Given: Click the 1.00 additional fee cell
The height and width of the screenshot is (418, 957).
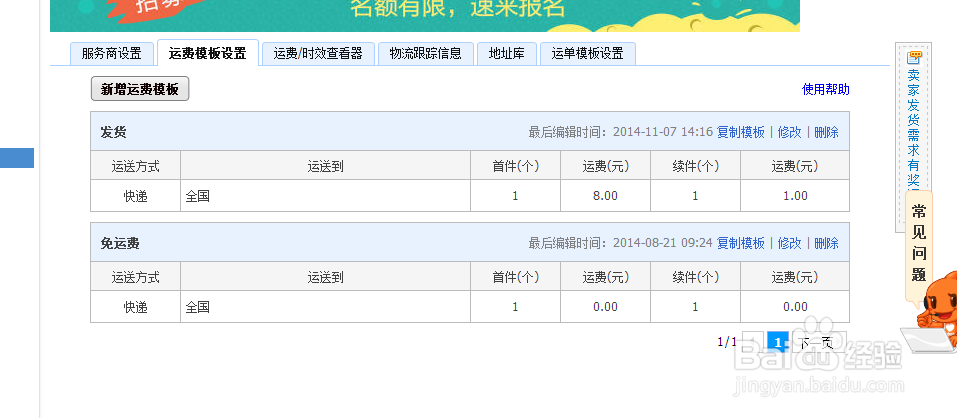Looking at the screenshot, I should click(795, 196).
